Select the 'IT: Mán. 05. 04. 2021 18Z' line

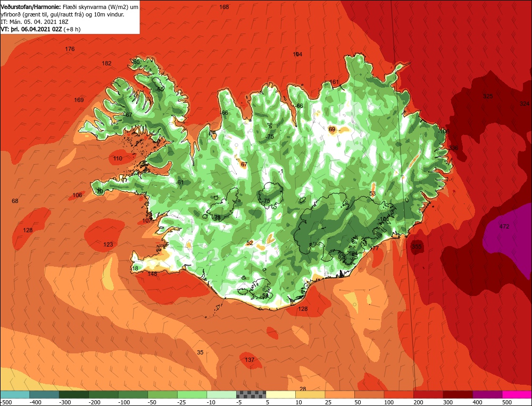pyautogui.click(x=35, y=22)
